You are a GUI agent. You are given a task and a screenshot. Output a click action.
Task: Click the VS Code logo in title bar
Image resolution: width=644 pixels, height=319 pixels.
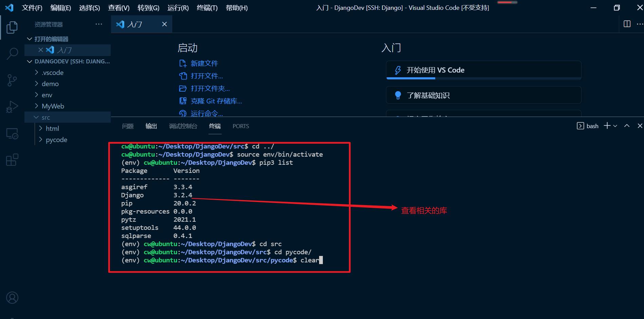click(10, 7)
